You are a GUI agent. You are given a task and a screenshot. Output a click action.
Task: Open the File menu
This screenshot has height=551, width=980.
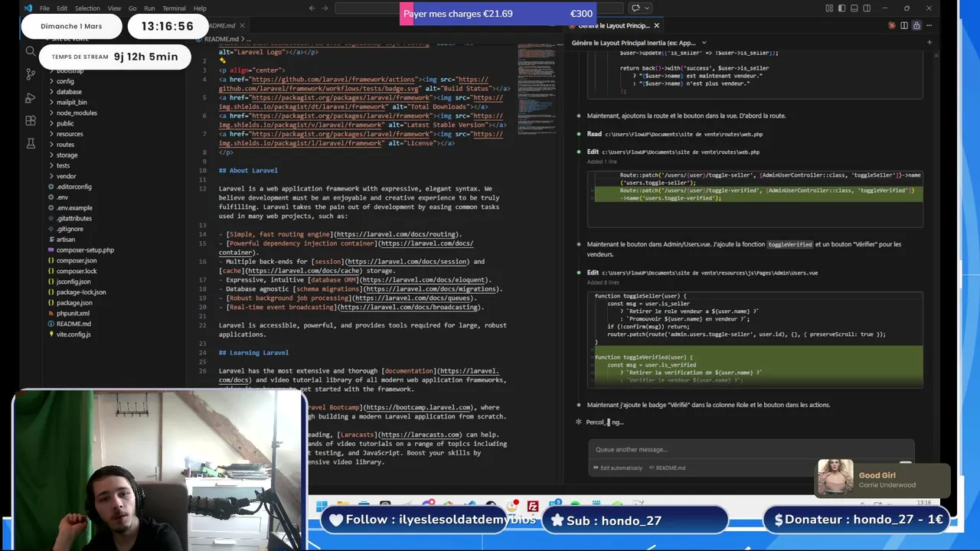[x=44, y=8]
